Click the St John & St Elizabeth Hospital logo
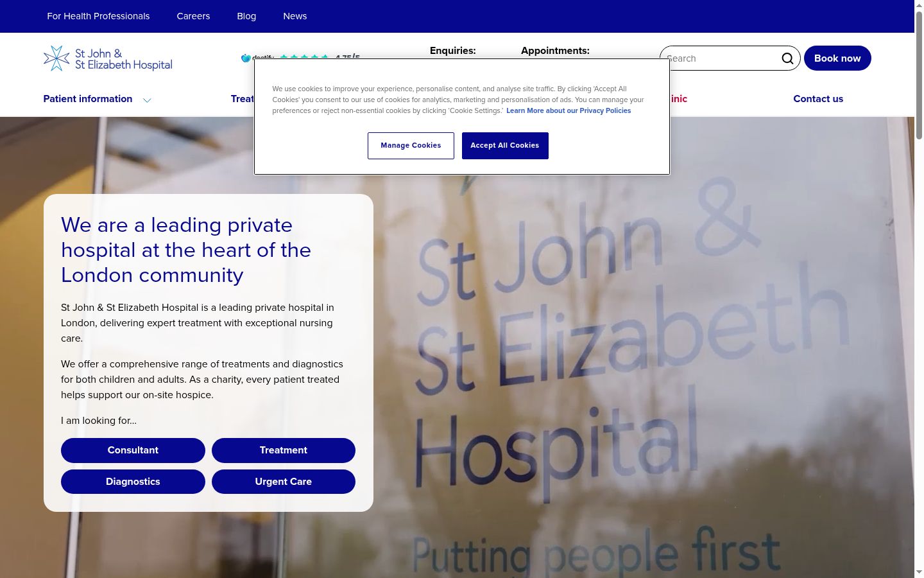The width and height of the screenshot is (924, 578). click(108, 58)
